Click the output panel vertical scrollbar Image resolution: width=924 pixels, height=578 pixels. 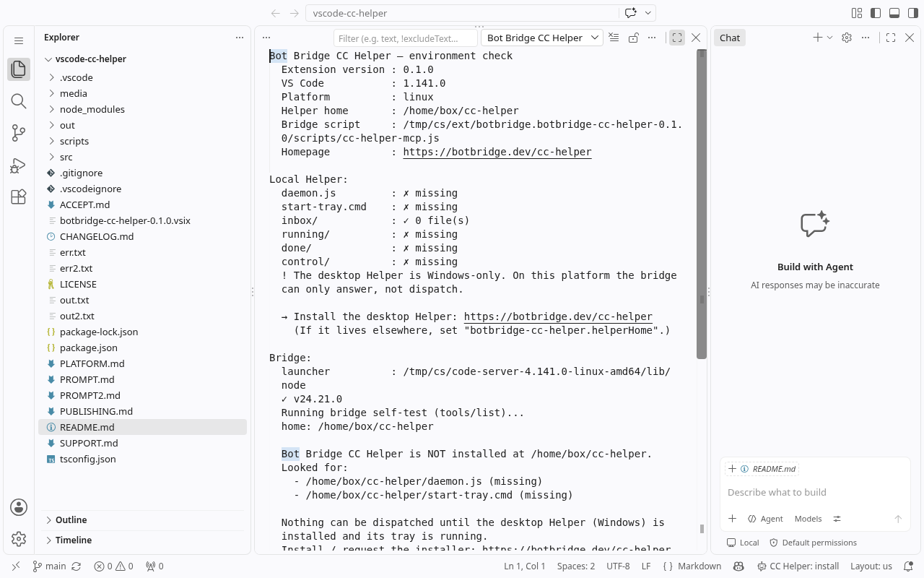701,204
